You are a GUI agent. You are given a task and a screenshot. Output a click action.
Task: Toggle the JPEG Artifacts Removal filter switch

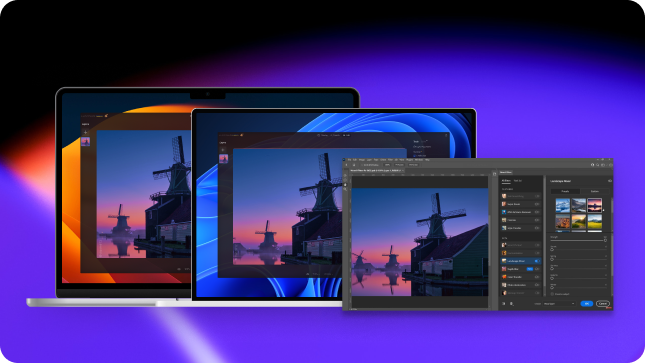coord(537,212)
